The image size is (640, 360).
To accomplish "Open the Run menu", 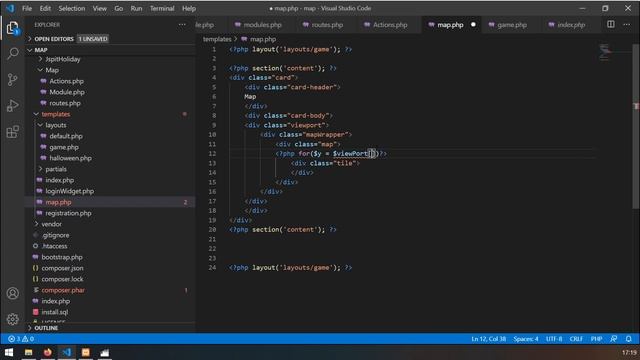I will 136,8.
